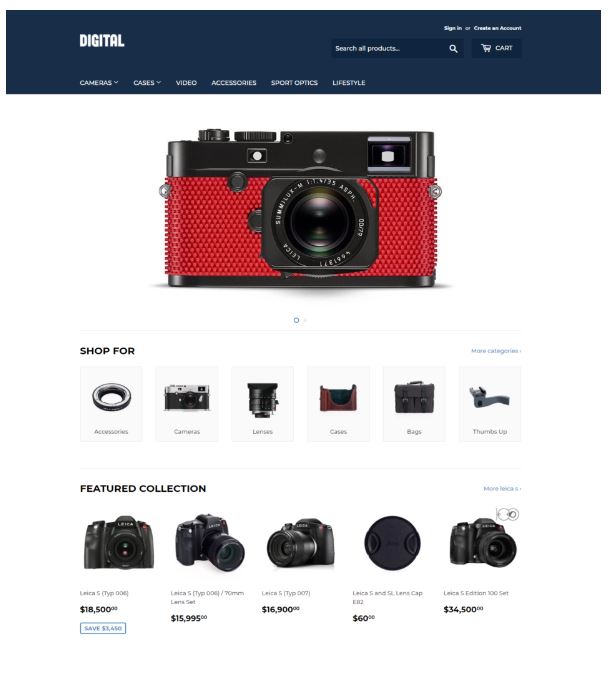The width and height of the screenshot is (612, 675).
Task: Open the Lifestyle menu item
Action: [x=349, y=83]
